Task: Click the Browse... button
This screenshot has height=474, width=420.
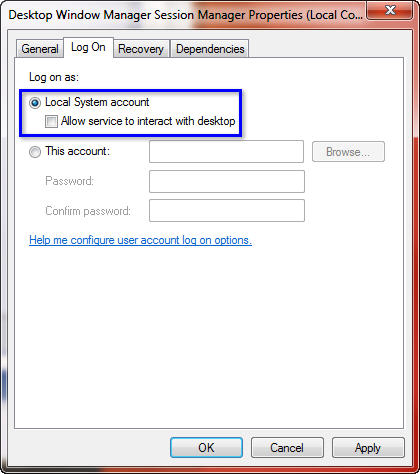Action: [x=348, y=152]
